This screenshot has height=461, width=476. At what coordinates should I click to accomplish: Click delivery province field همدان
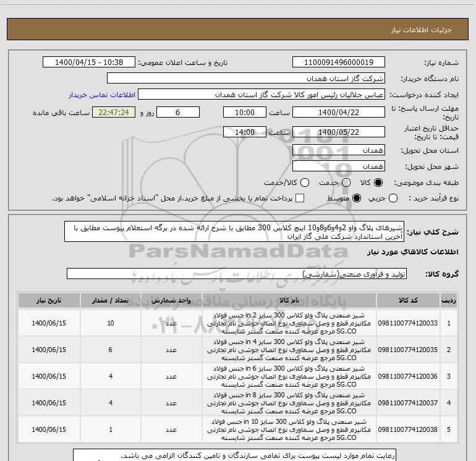pos(339,150)
